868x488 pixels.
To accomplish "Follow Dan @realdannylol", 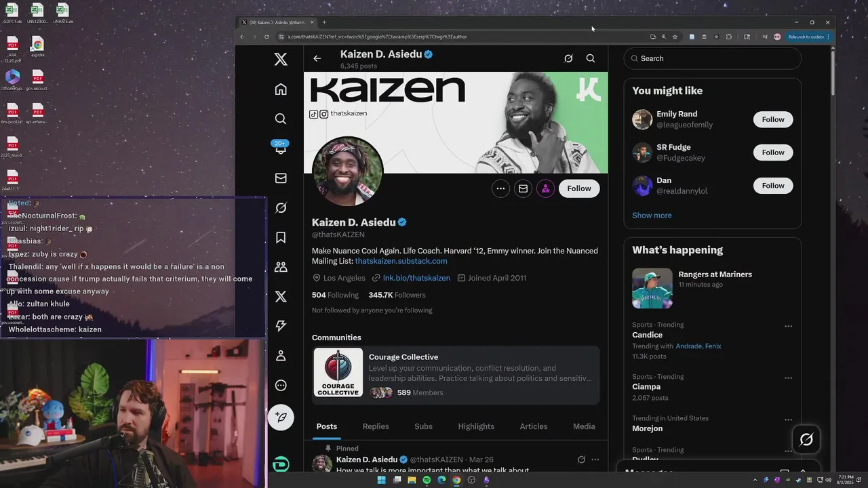I will coord(773,186).
